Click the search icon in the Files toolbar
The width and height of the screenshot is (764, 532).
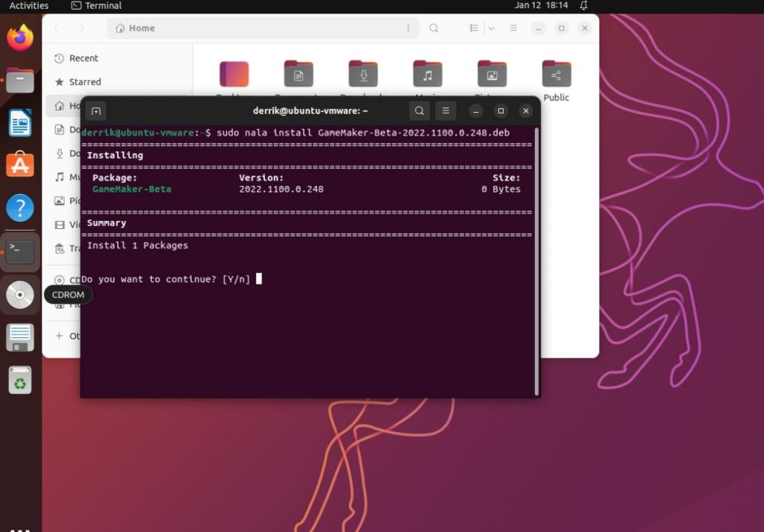pos(433,28)
